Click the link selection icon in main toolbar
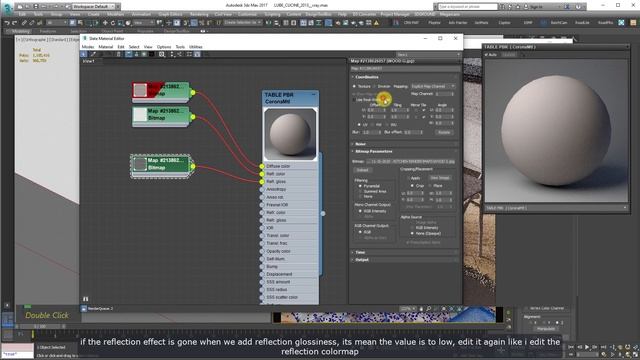The image size is (640, 360). [x=24, y=23]
